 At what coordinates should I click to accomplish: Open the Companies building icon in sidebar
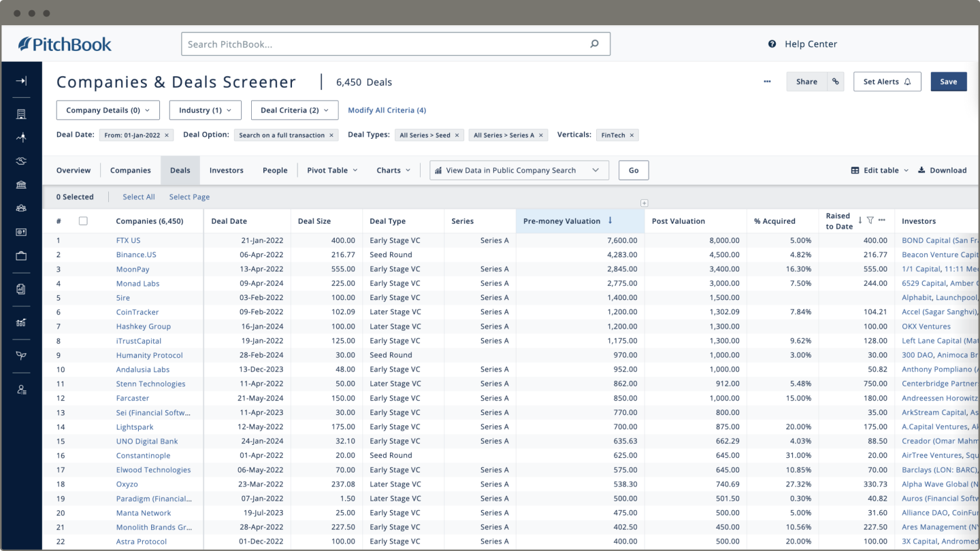coord(21,114)
